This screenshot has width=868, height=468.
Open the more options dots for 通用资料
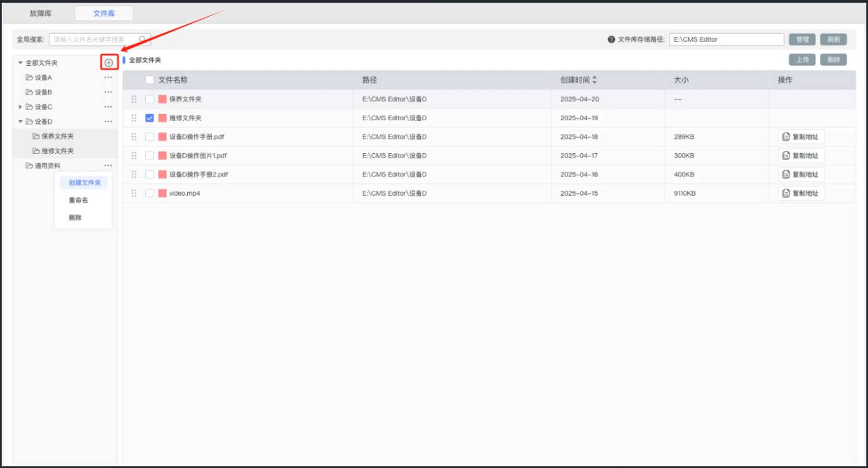coord(108,165)
